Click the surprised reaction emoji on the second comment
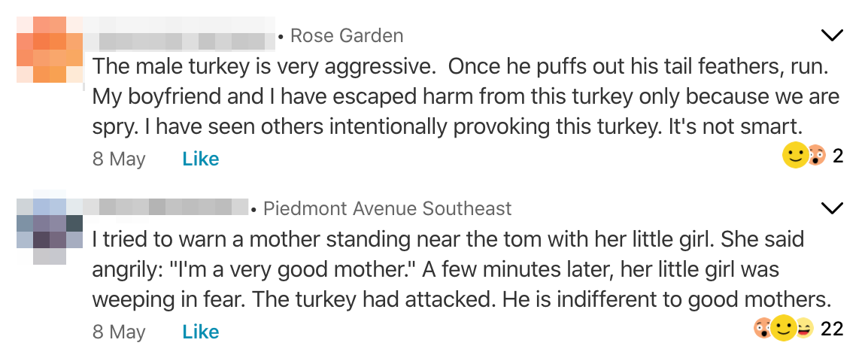 (763, 329)
